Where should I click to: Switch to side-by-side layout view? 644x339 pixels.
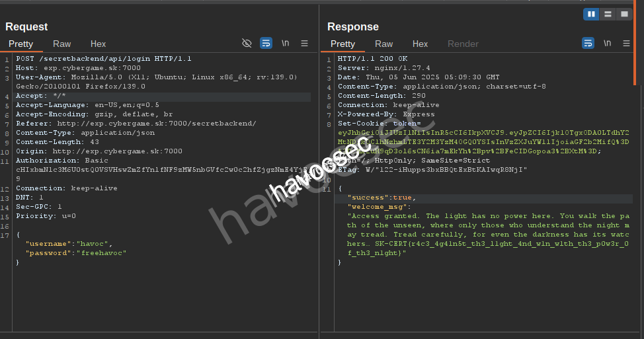591,14
